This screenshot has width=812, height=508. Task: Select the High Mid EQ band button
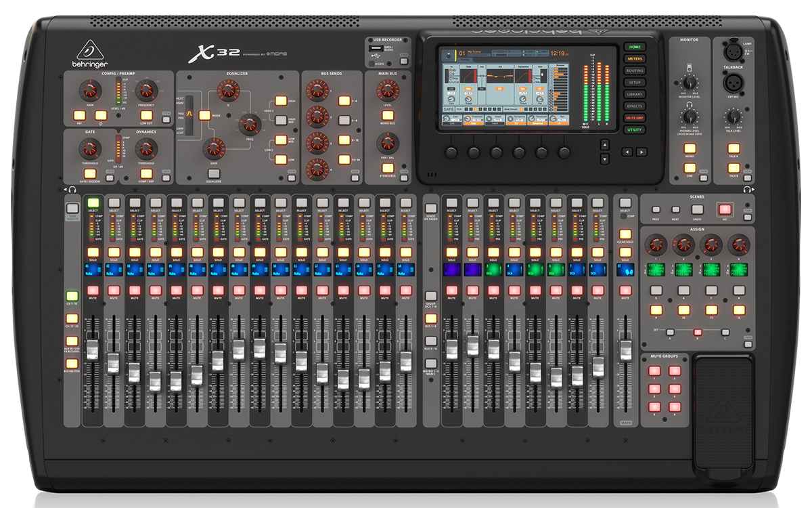280,121
